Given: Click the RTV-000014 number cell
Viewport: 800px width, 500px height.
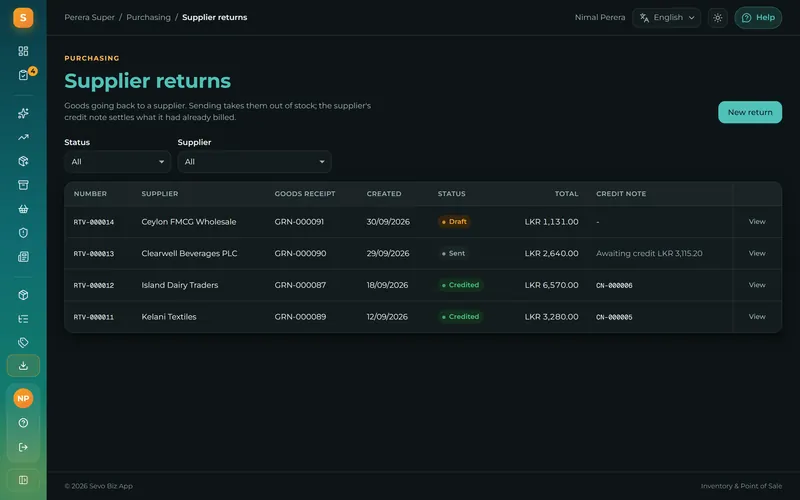Looking at the screenshot, I should click(x=94, y=222).
